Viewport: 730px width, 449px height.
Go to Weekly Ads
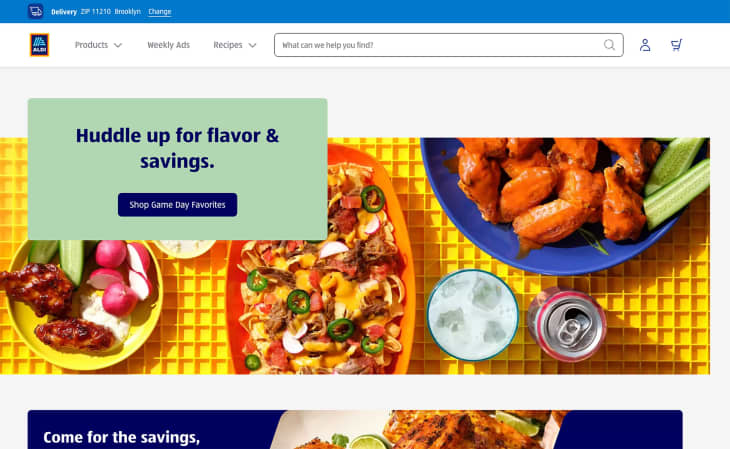(169, 45)
